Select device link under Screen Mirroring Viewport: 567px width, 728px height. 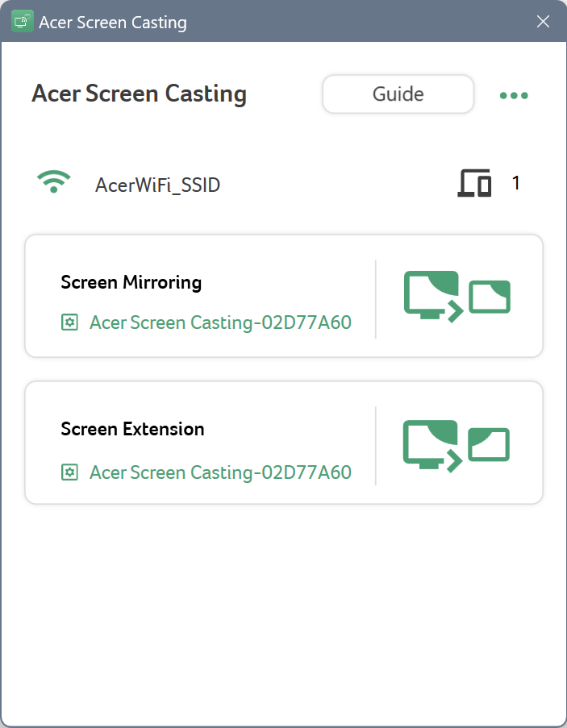pyautogui.click(x=220, y=322)
